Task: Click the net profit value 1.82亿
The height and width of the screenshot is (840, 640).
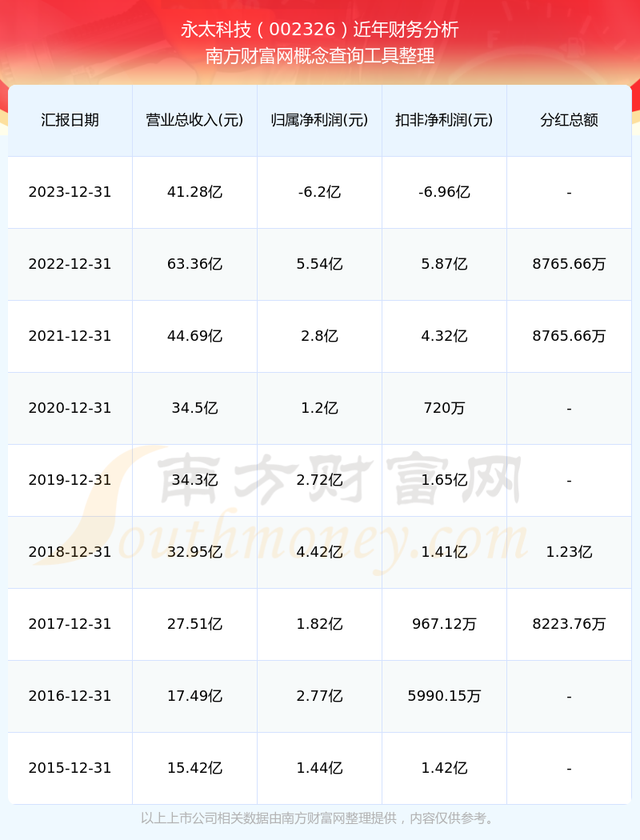Action: tap(320, 624)
